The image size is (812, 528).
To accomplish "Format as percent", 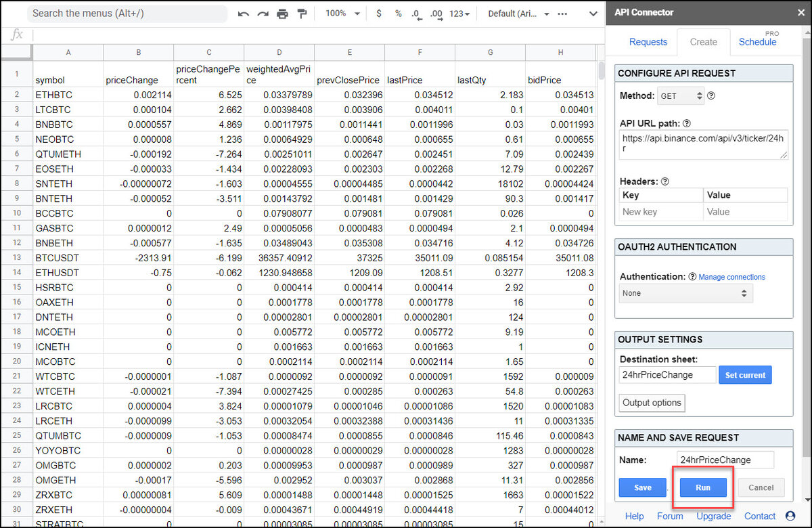I will 398,14.
